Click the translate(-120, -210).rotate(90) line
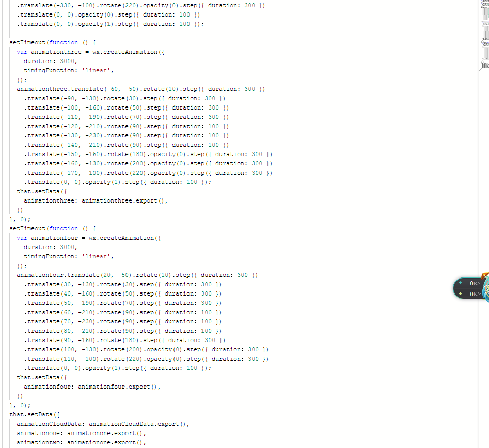The image size is (489, 448). point(127,127)
